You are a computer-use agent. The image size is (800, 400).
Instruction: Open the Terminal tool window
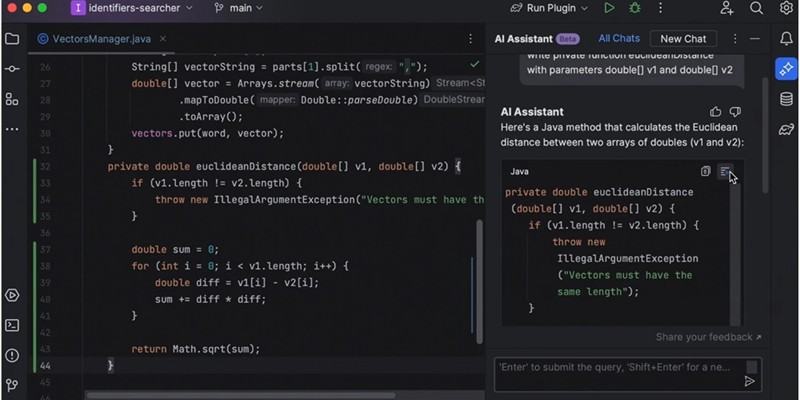click(12, 325)
